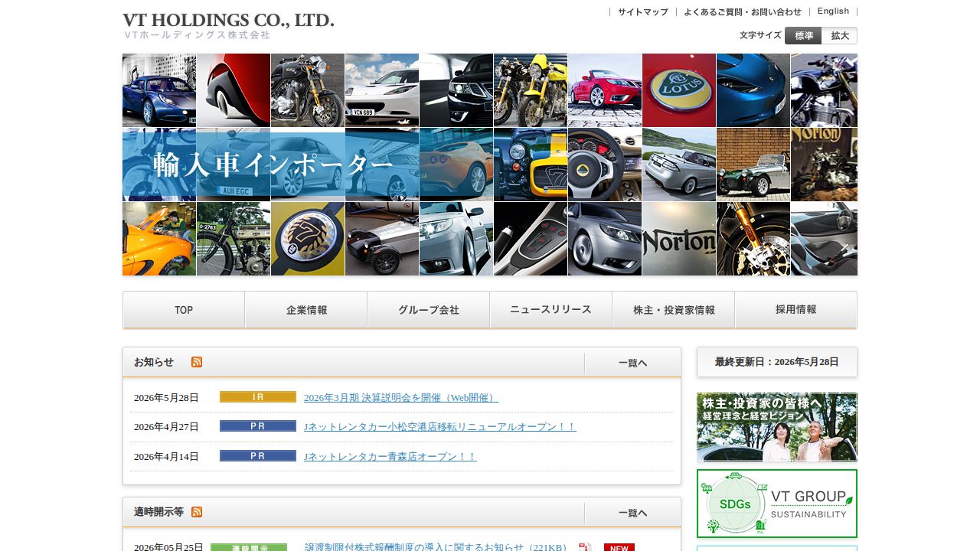Open the 譲渡制限付株式報酬制度 disclosure link

point(438,547)
